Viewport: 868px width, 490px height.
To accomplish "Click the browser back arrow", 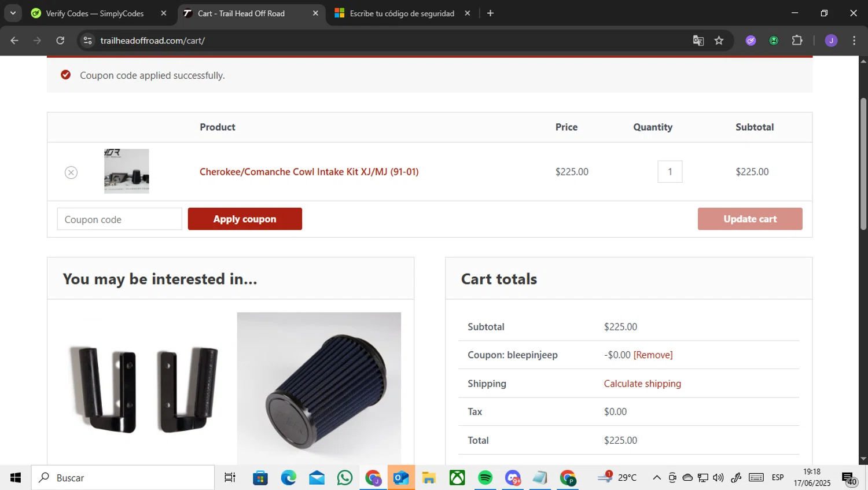I will pyautogui.click(x=14, y=40).
